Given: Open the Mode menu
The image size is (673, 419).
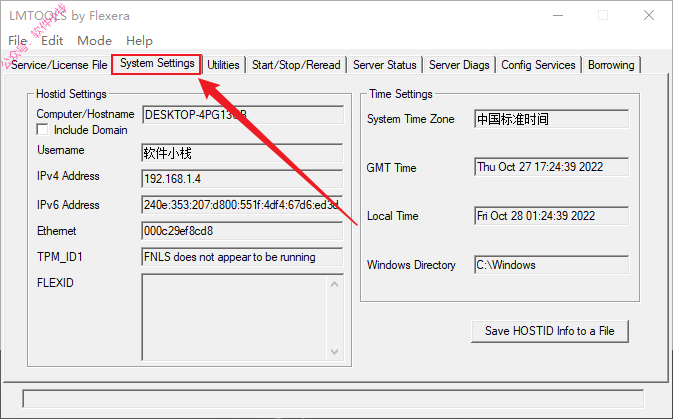Looking at the screenshot, I should [x=94, y=41].
